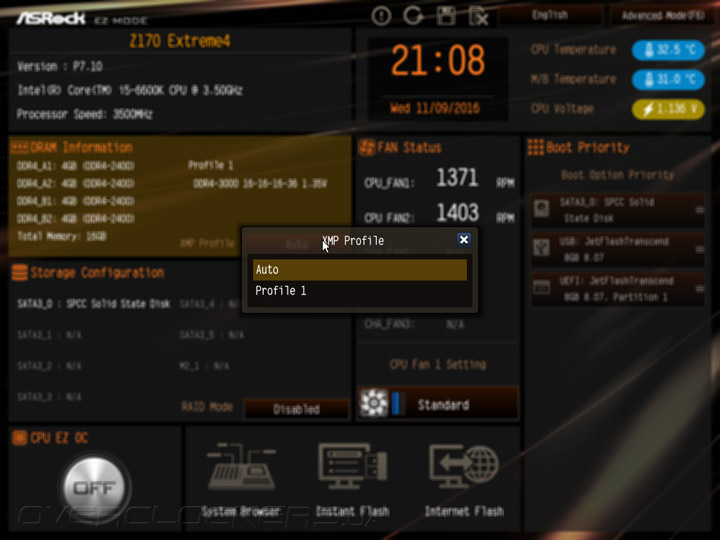Click the M/B Temperature 31.0 °C badge

668,79
